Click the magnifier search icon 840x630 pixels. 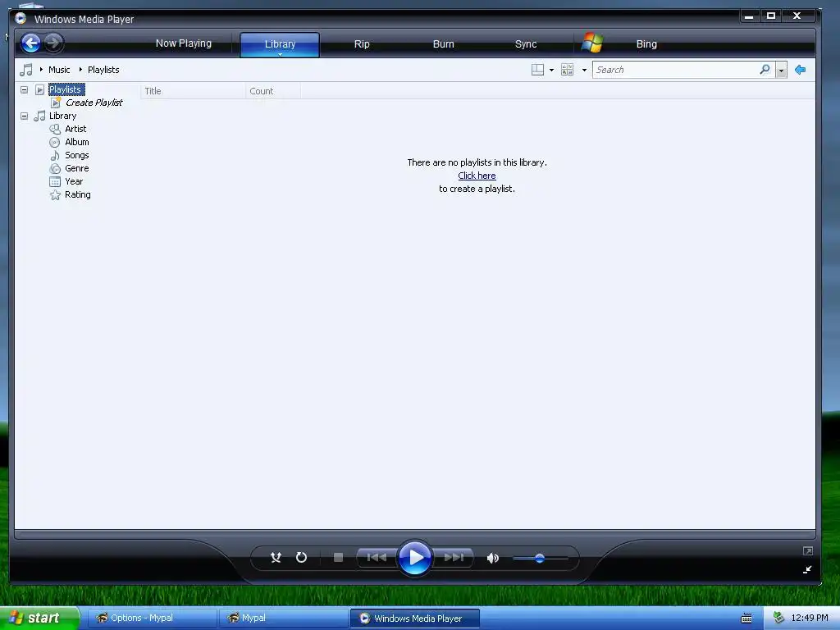click(x=765, y=70)
